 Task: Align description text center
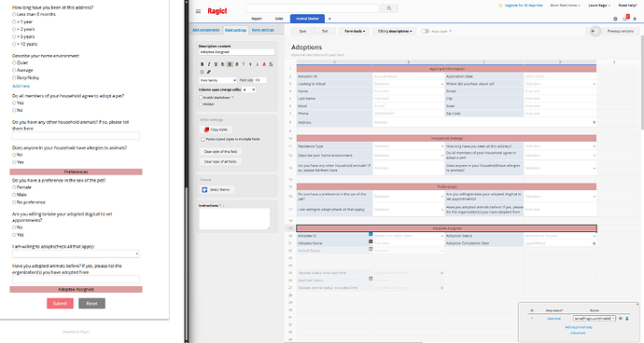click(230, 64)
